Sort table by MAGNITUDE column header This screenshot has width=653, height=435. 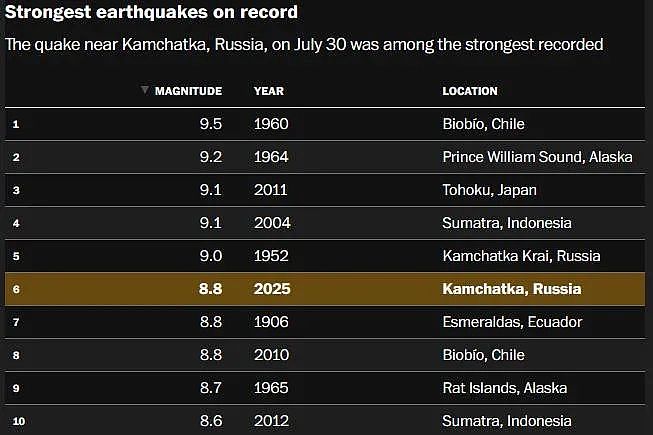click(188, 91)
